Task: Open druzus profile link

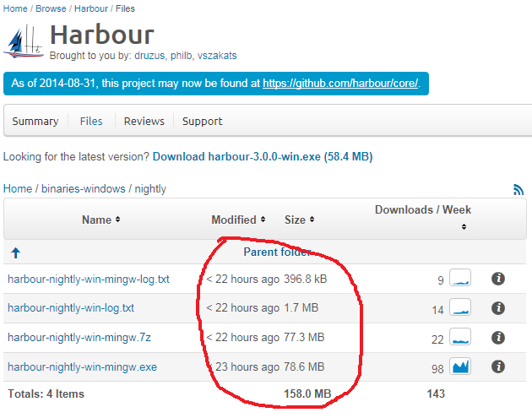Action: point(150,55)
